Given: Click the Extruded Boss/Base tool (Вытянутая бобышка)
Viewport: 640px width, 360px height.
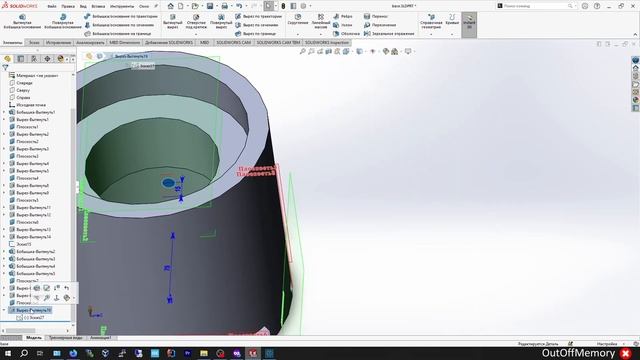Looking at the screenshot, I should coord(22,21).
